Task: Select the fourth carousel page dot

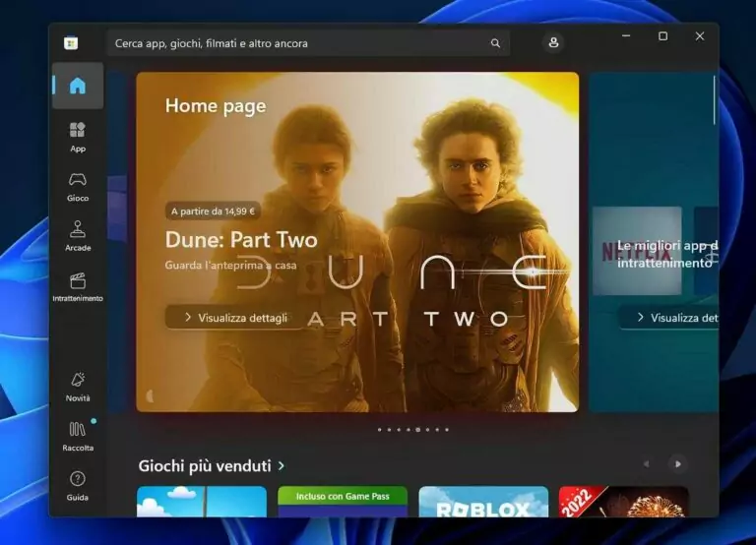Action: (409, 429)
